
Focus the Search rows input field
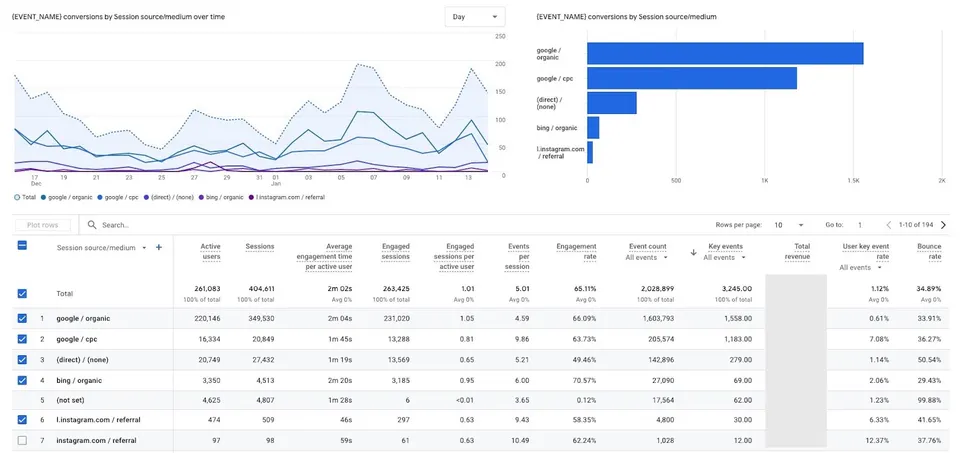coord(115,225)
